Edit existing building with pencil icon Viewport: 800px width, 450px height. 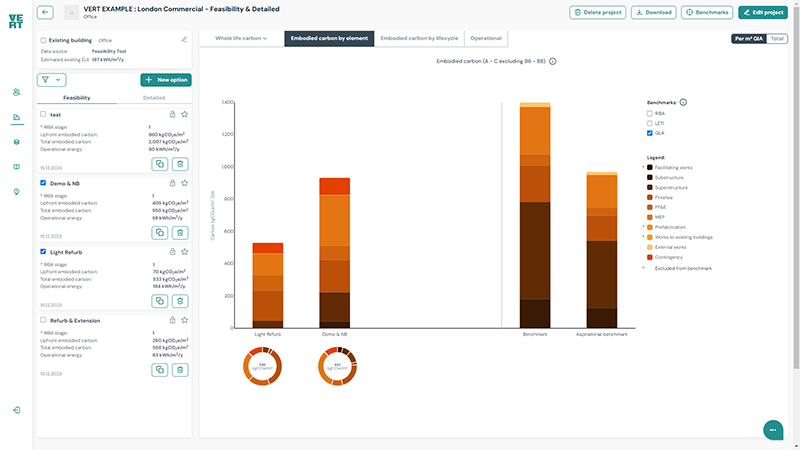click(184, 40)
